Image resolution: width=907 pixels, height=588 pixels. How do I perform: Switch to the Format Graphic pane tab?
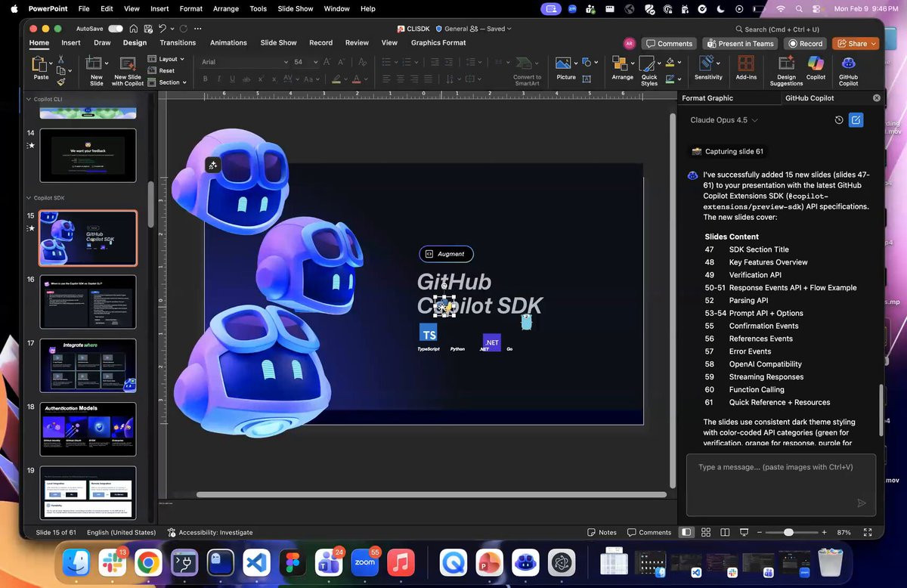[x=707, y=98]
